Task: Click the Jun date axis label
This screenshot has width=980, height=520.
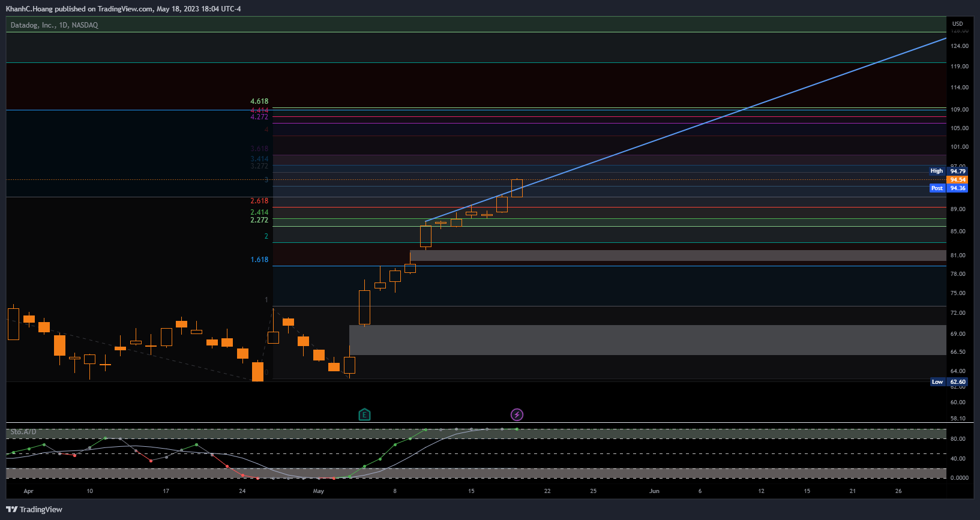Action: 654,491
